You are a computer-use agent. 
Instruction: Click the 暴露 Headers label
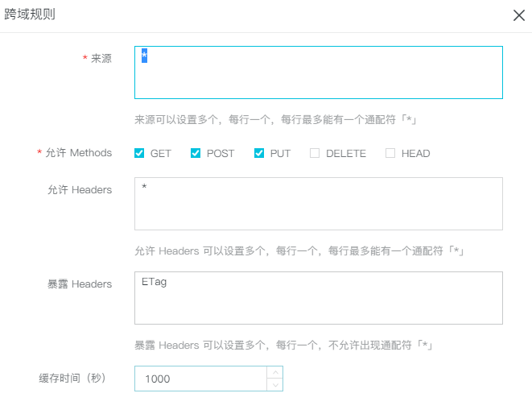tap(80, 284)
